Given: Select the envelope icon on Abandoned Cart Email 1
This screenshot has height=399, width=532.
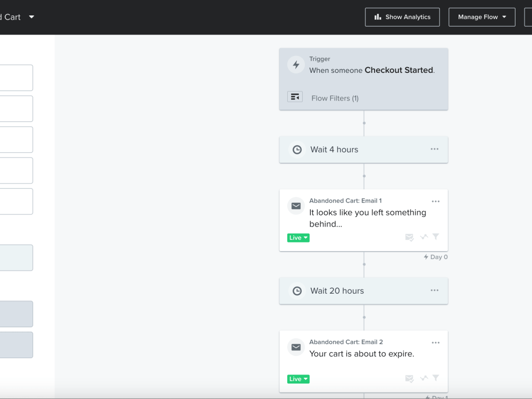Looking at the screenshot, I should 296,205.
